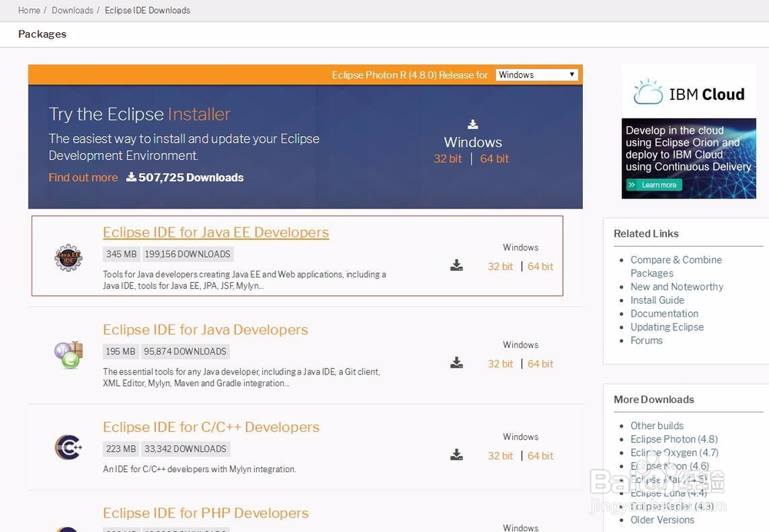Open Other builds link

pyautogui.click(x=657, y=426)
